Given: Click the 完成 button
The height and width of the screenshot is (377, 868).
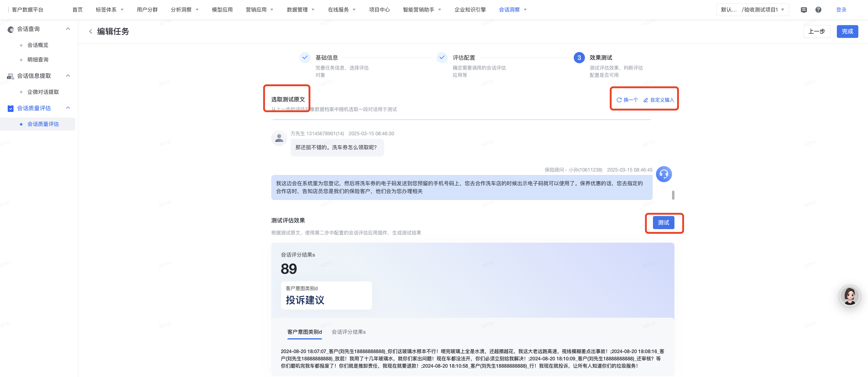Looking at the screenshot, I should point(847,31).
